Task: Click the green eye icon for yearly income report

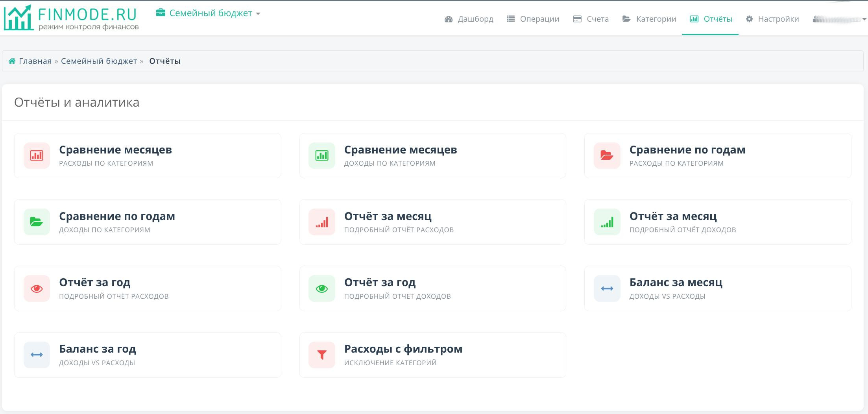Action: (x=321, y=288)
